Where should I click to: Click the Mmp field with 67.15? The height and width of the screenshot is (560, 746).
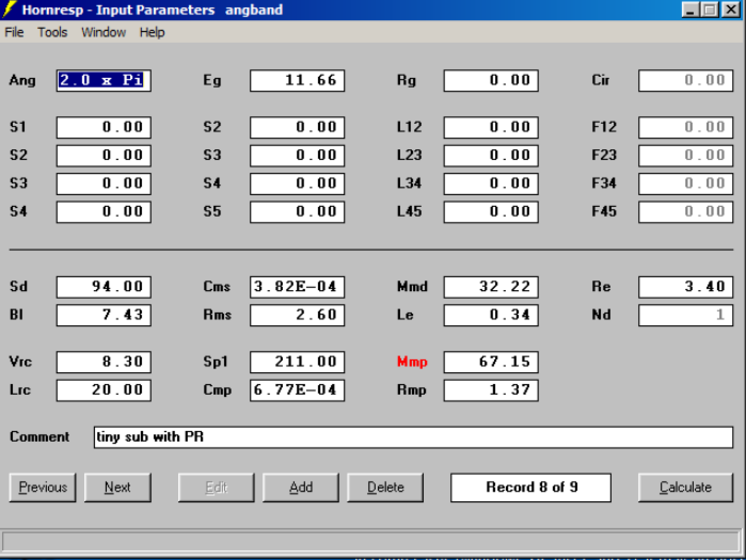(491, 362)
